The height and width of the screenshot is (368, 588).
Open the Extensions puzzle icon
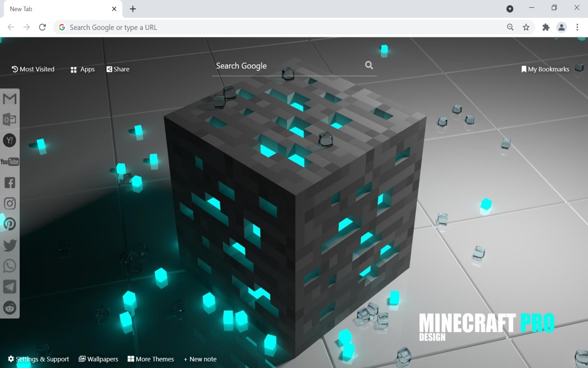point(546,27)
